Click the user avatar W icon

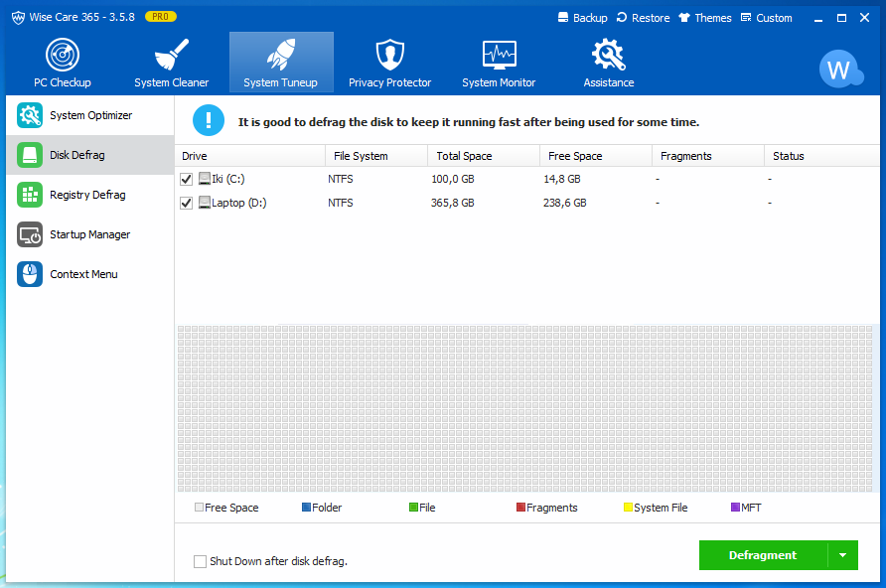[x=840, y=69]
